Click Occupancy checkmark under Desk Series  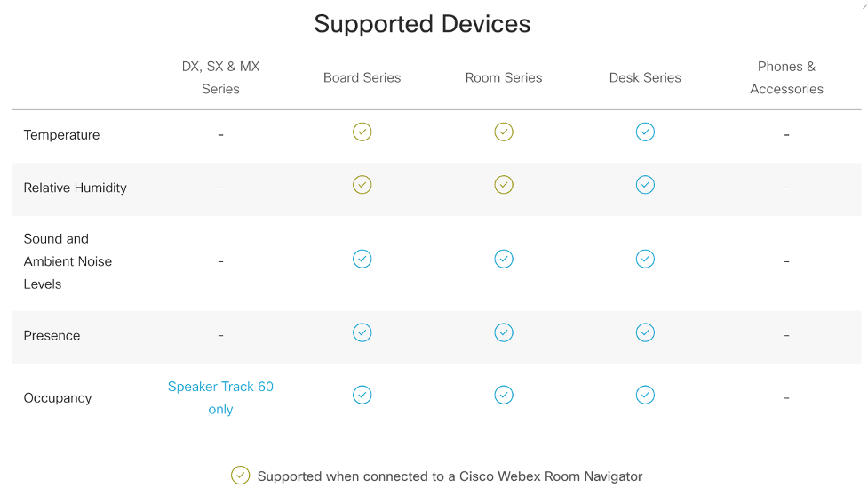[645, 395]
